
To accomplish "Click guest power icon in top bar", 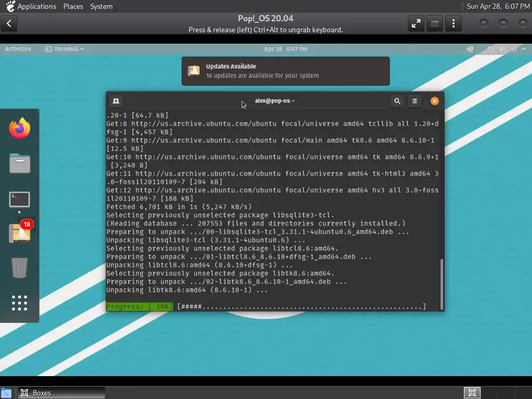I will click(514, 49).
